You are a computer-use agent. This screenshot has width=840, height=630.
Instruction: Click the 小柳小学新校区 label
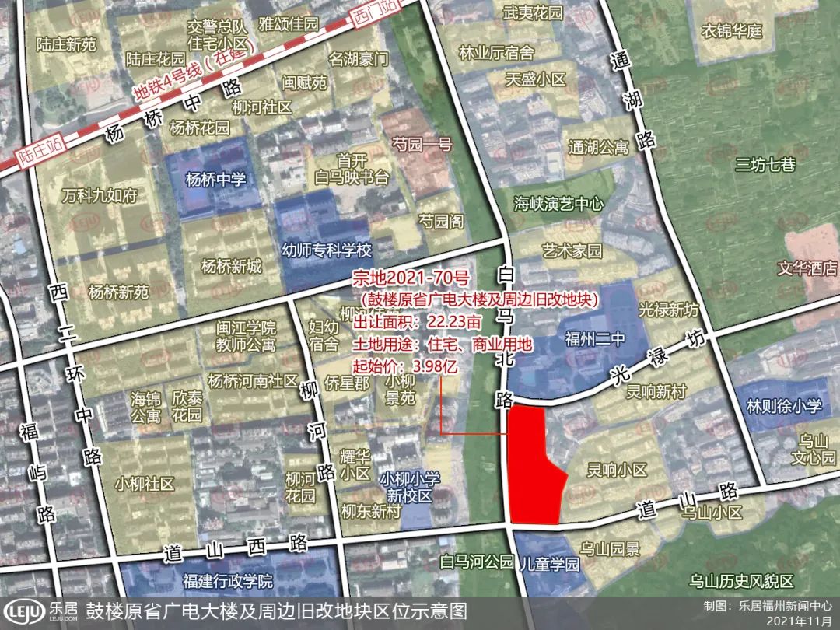pyautogui.click(x=410, y=487)
